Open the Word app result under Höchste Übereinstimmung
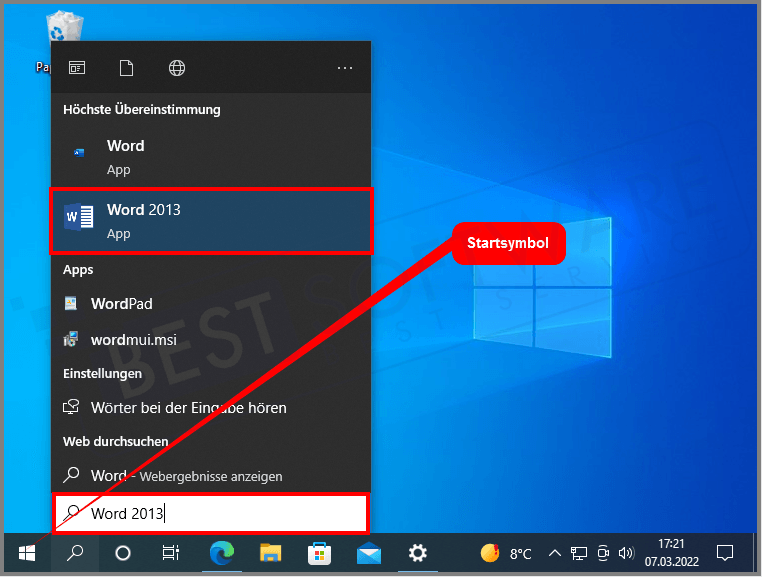The height and width of the screenshot is (577, 762). [211, 157]
